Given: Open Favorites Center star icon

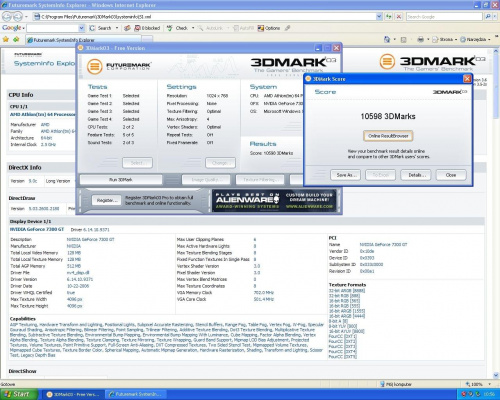Looking at the screenshot, I should click(x=6, y=39).
